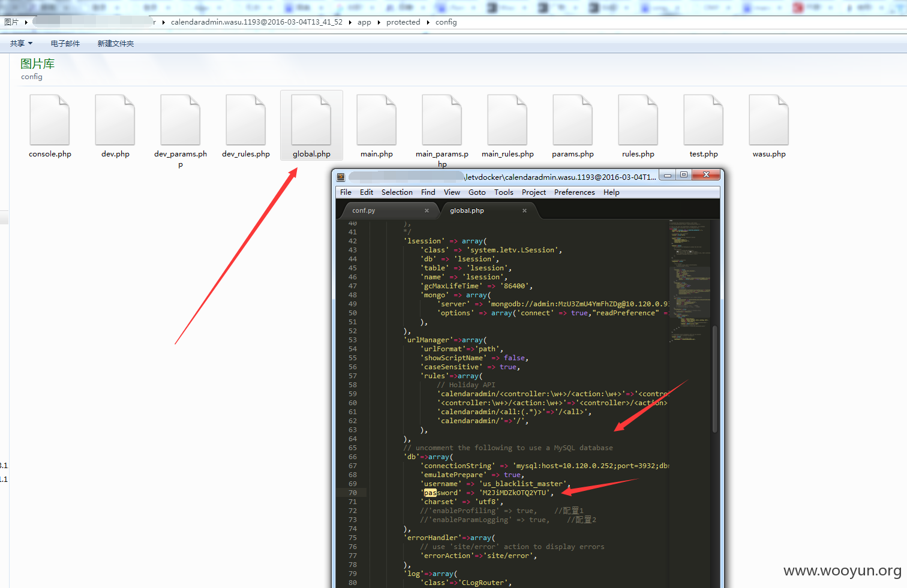Select the console.php file icon
907x588 pixels.
click(x=50, y=120)
